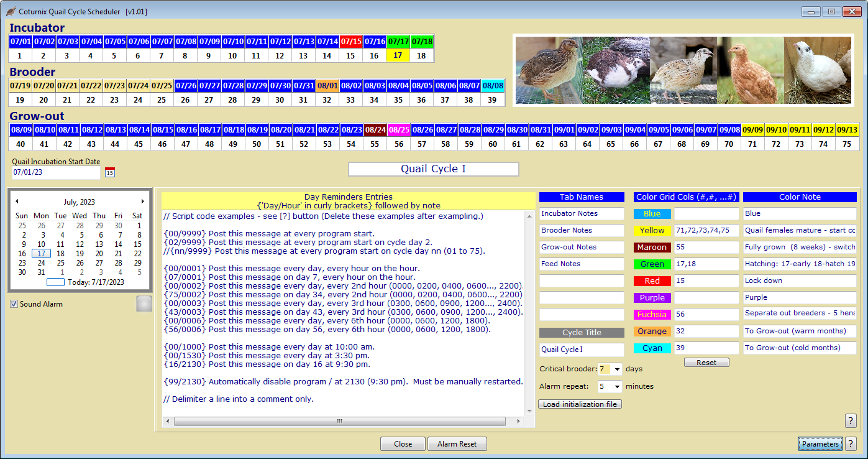This screenshot has width=868, height=459.
Task: Click the help "?" beside the Parameters button
Action: click(x=851, y=443)
